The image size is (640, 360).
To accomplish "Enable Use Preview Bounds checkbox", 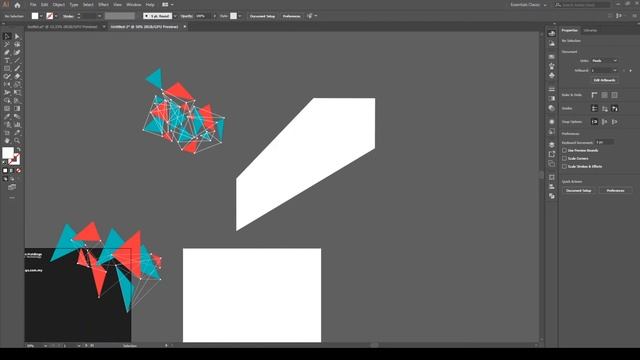I will [x=564, y=151].
